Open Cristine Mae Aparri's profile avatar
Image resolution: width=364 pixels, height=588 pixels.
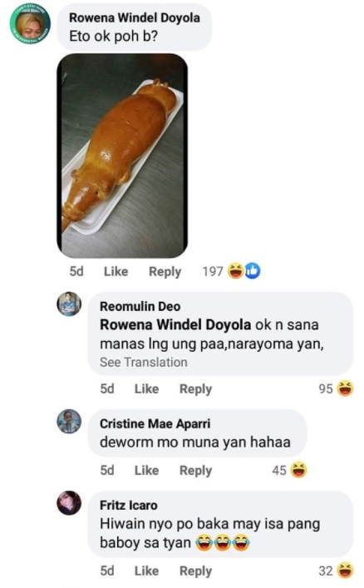coord(69,422)
